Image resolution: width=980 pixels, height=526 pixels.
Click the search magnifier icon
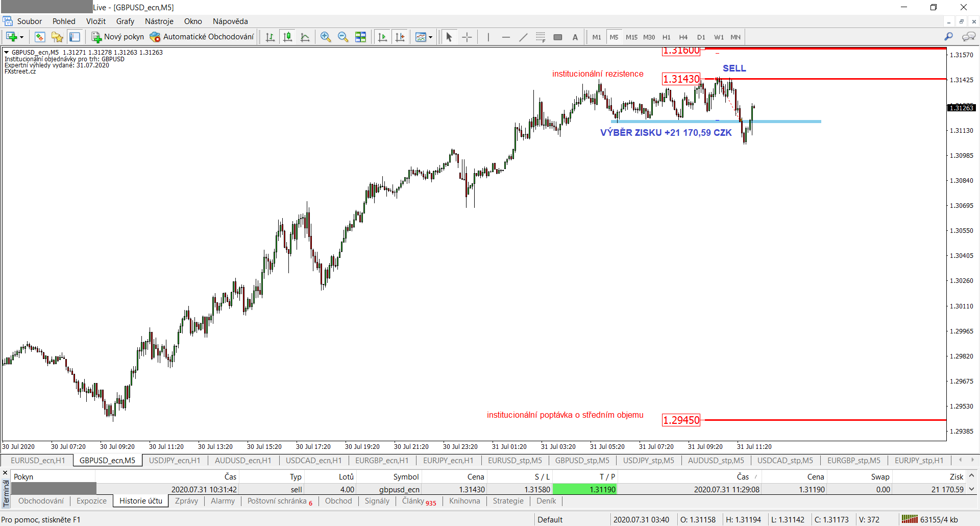[949, 37]
